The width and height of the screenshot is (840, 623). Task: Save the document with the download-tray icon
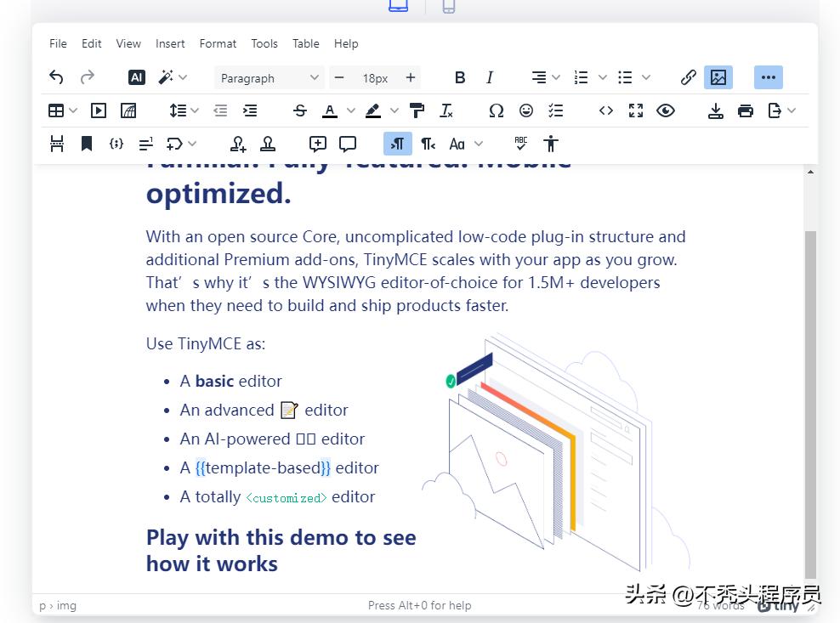point(716,110)
